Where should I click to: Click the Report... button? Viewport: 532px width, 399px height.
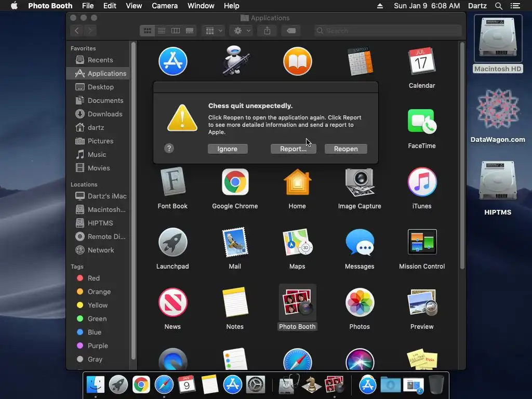tap(293, 149)
